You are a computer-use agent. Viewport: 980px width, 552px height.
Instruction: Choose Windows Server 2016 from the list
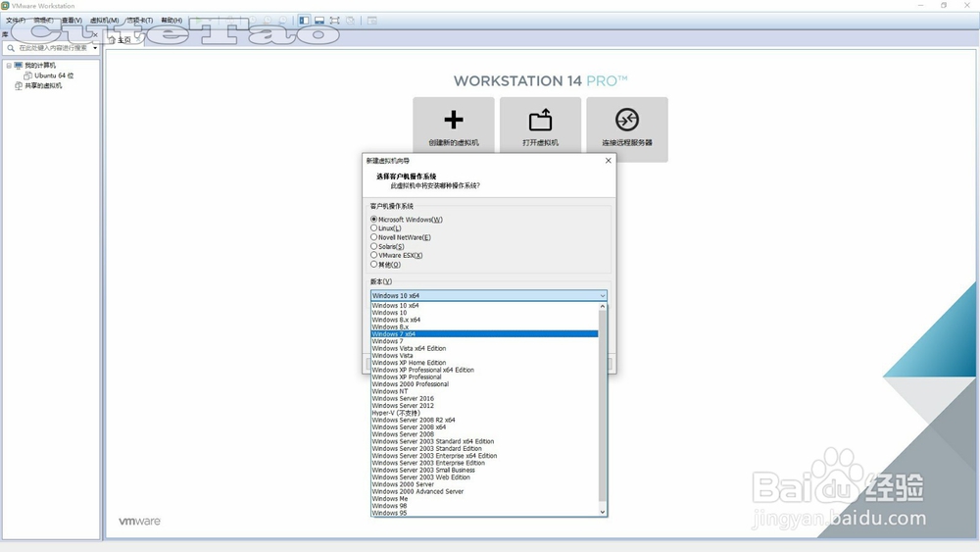(484, 399)
